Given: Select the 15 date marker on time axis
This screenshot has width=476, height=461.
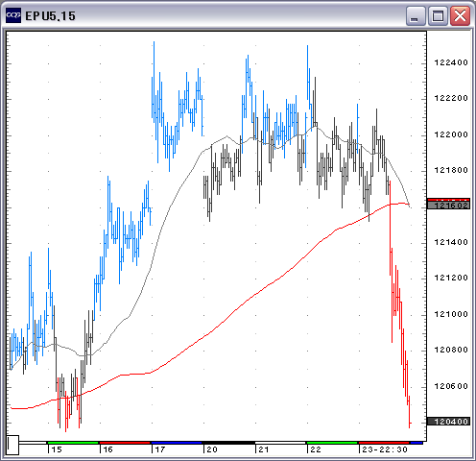Looking at the screenshot, I should coord(57,449).
